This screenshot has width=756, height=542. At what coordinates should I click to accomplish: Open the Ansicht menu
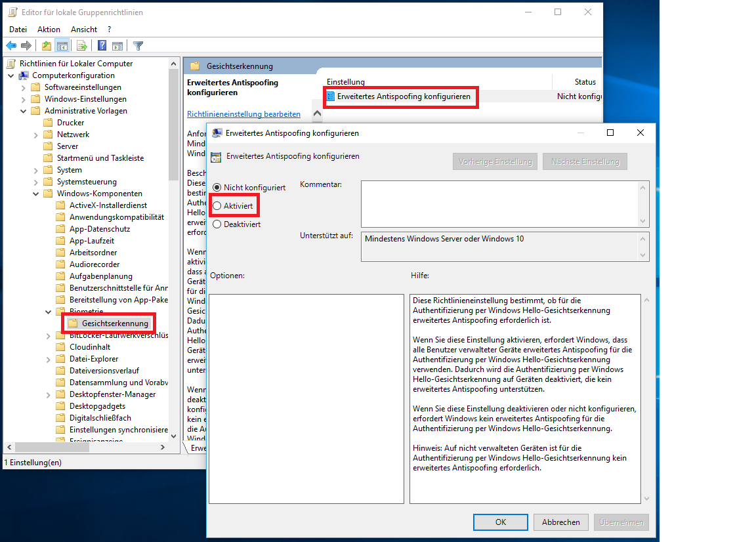(84, 30)
